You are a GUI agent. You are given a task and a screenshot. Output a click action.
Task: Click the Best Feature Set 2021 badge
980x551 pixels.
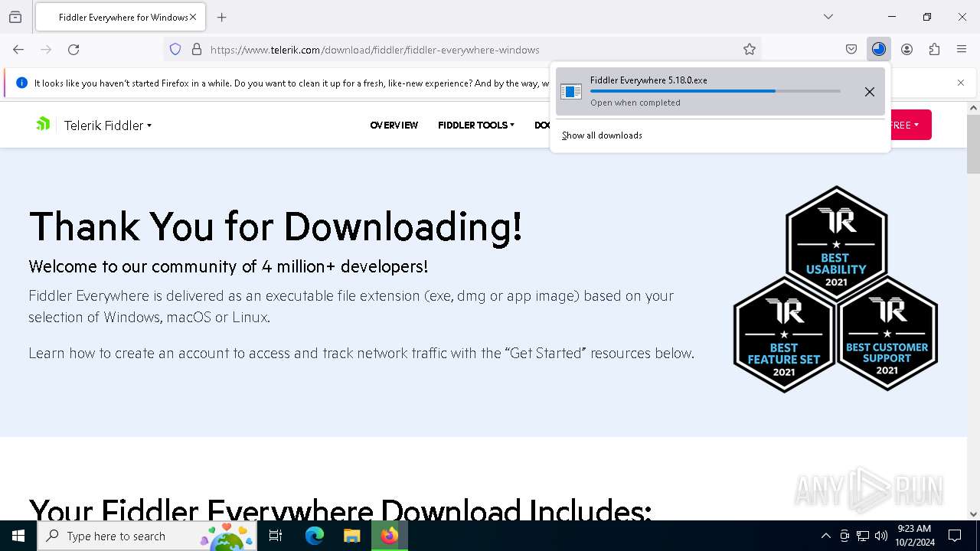pyautogui.click(x=784, y=335)
